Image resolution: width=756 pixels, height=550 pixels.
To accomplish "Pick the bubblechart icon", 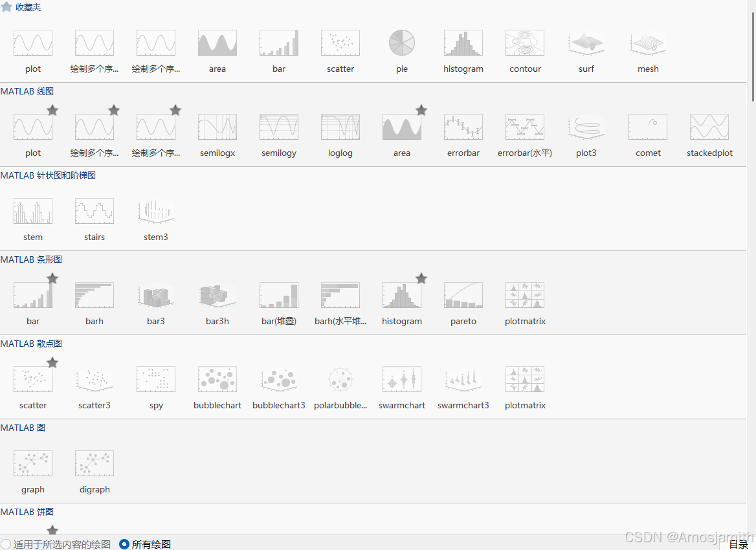I will 217,379.
